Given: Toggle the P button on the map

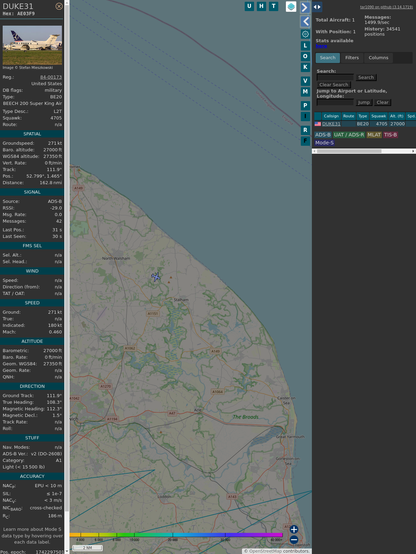Looking at the screenshot, I should point(305,105).
